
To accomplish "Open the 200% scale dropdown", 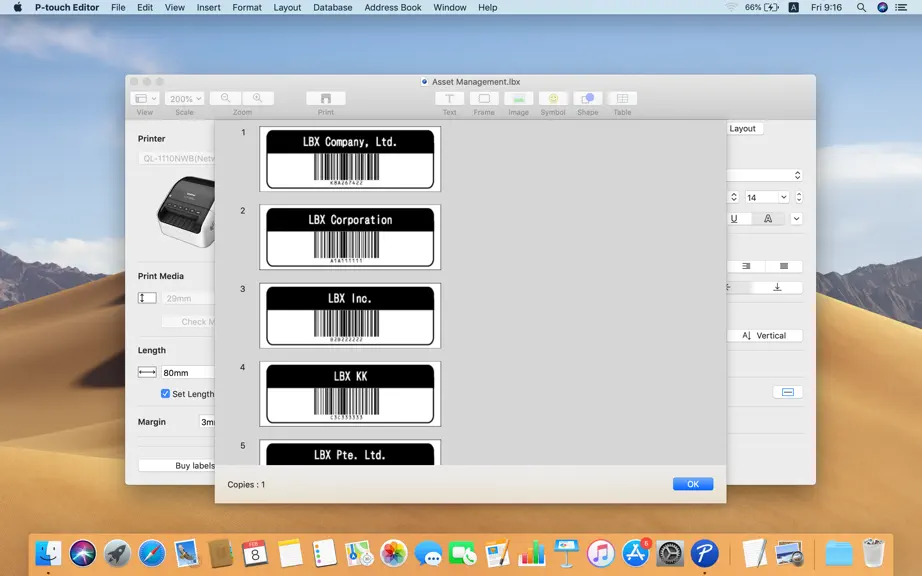I will coord(185,99).
